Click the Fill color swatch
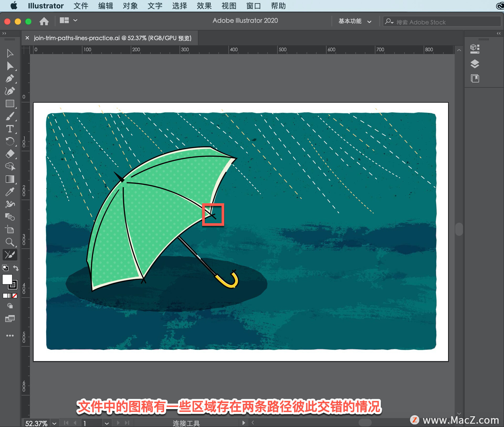 7,279
